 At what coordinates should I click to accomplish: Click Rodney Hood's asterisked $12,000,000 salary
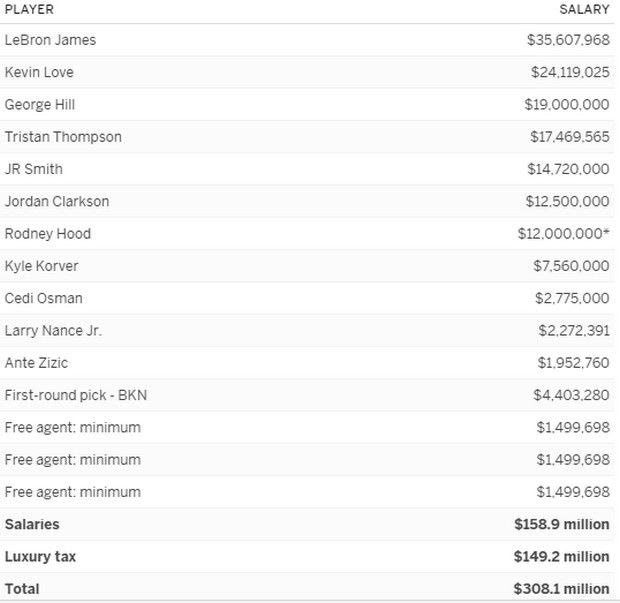pyautogui.click(x=567, y=233)
